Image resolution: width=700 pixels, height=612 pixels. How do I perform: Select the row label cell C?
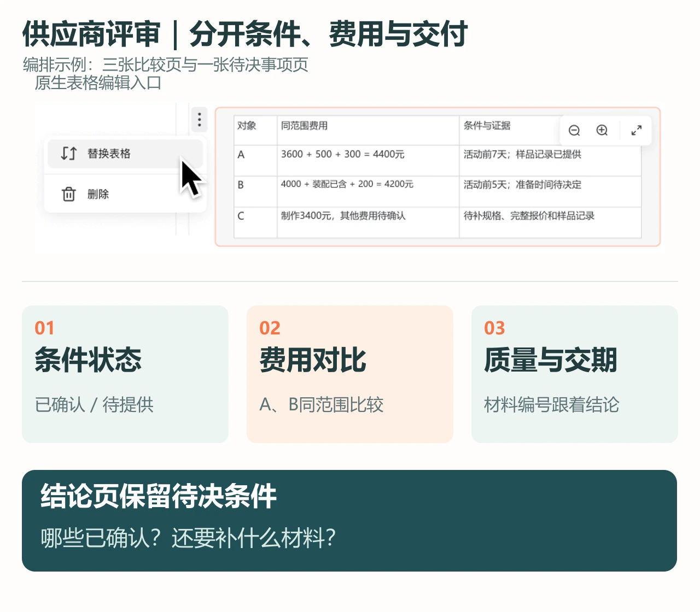[255, 222]
